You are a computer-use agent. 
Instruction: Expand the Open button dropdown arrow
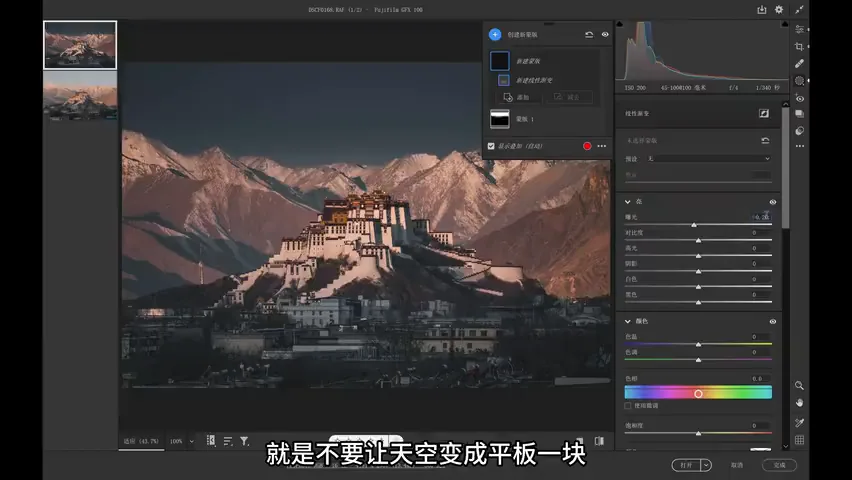706,465
